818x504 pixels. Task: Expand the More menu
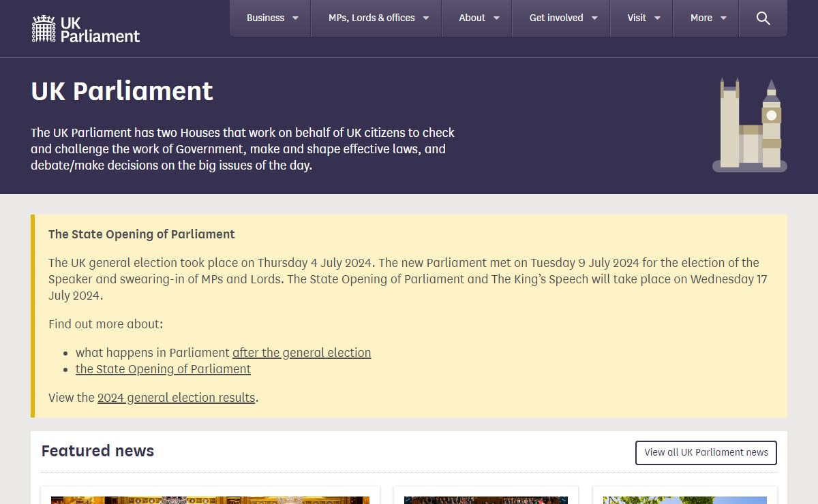click(706, 18)
